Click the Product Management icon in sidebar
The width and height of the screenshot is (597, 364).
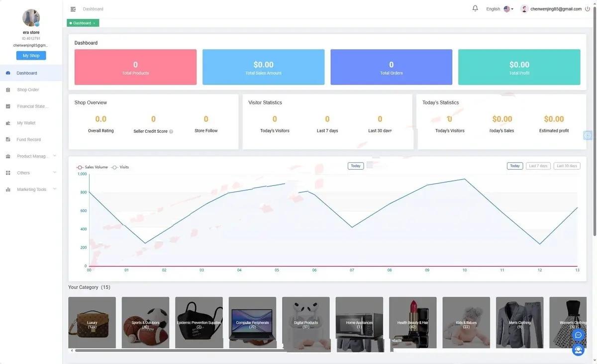[x=8, y=156]
